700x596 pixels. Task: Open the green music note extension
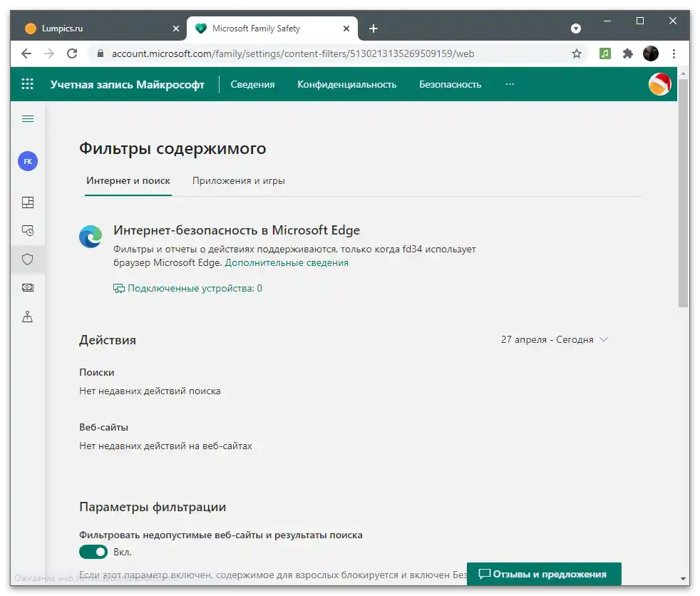tap(605, 53)
